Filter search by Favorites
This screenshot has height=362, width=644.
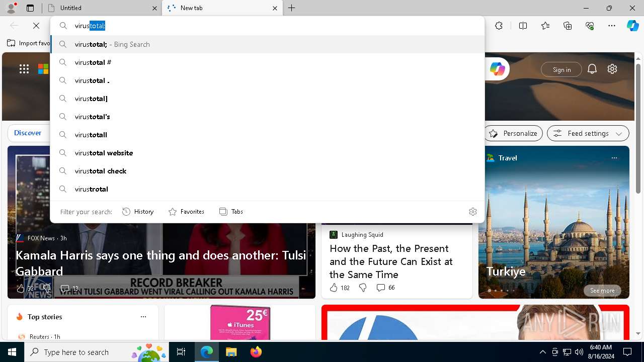pos(186,212)
